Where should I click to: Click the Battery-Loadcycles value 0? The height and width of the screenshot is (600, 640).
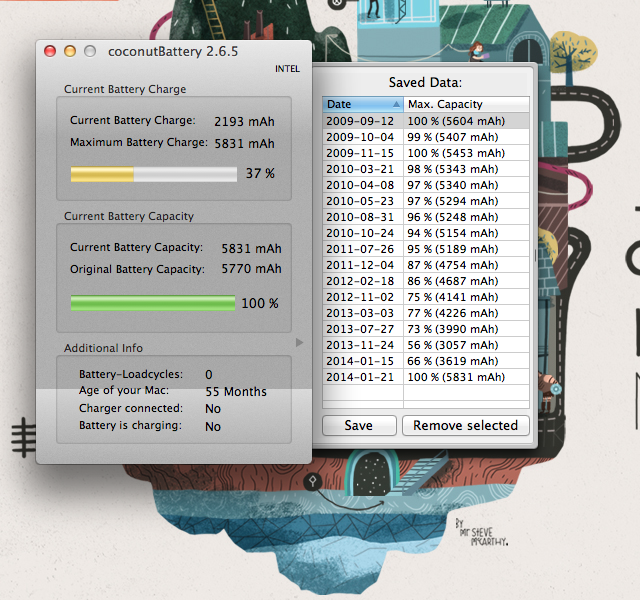pos(209,375)
